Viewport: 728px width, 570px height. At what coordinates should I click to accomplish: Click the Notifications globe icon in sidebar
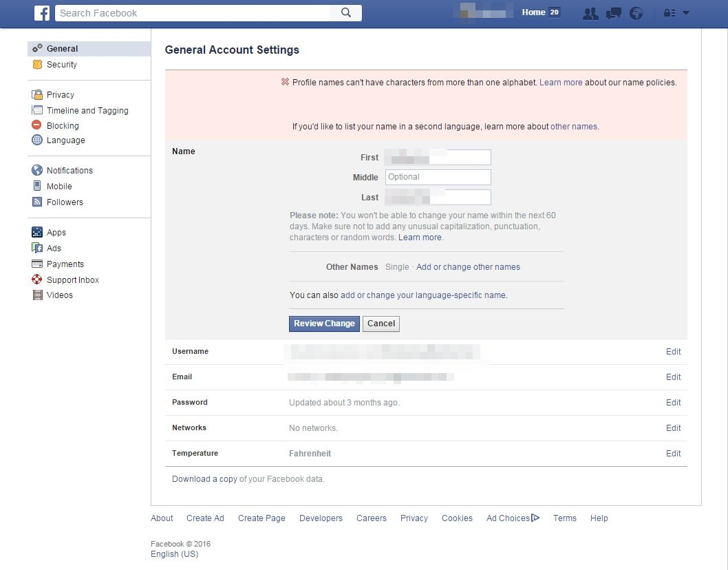coord(37,170)
